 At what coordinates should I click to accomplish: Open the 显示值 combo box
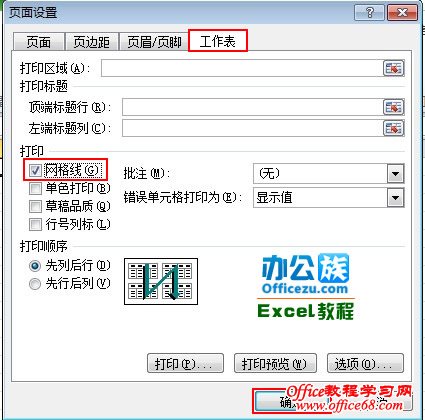coord(329,198)
